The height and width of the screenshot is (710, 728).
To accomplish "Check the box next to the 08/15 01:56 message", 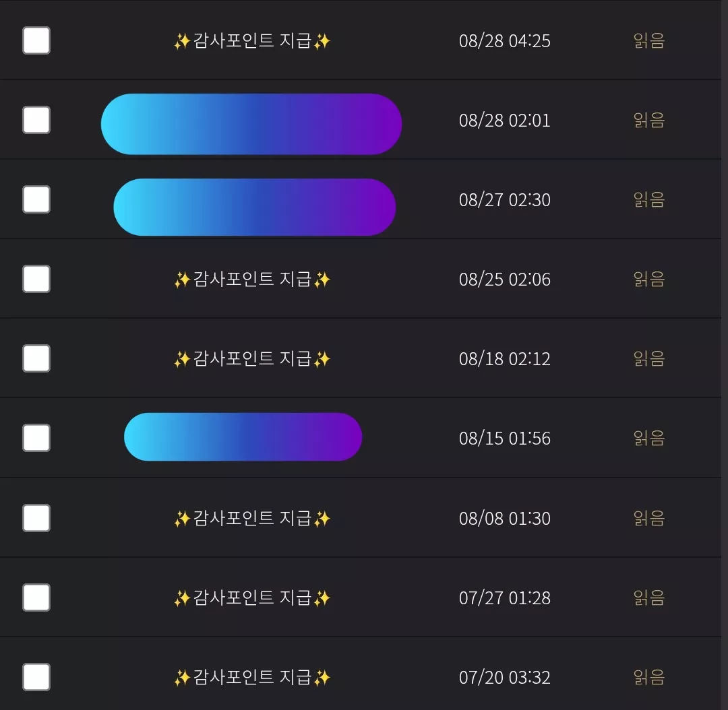I will [36, 438].
